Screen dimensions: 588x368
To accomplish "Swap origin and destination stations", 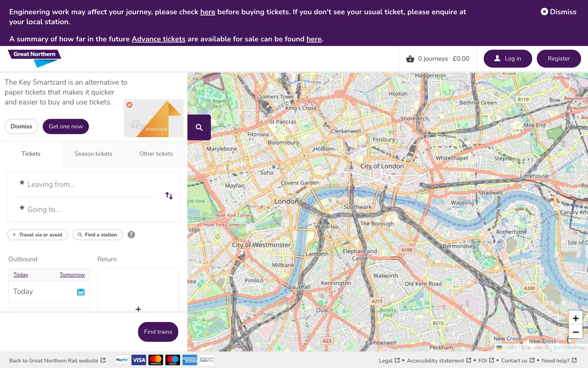I will (x=169, y=196).
